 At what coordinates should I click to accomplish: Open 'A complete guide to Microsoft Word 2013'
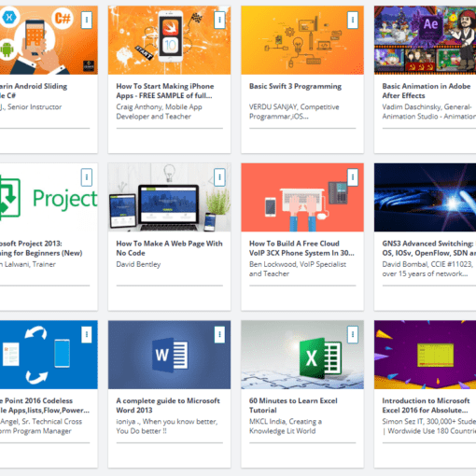click(x=168, y=405)
